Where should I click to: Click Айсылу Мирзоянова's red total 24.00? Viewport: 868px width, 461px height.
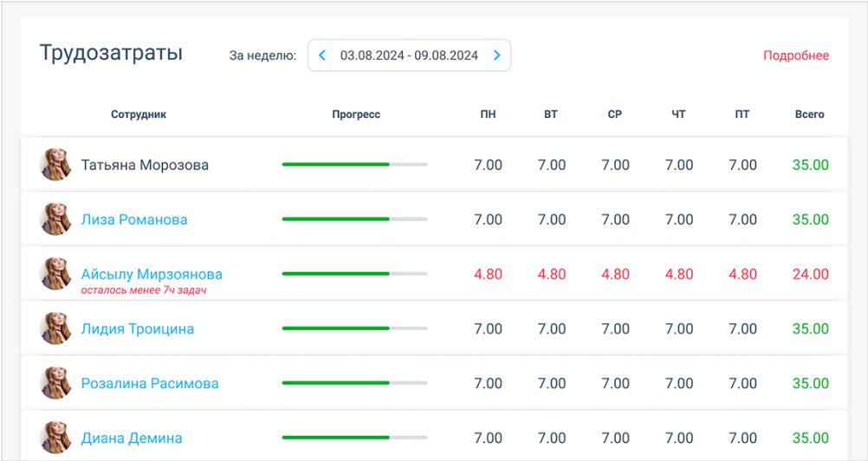[x=810, y=274]
